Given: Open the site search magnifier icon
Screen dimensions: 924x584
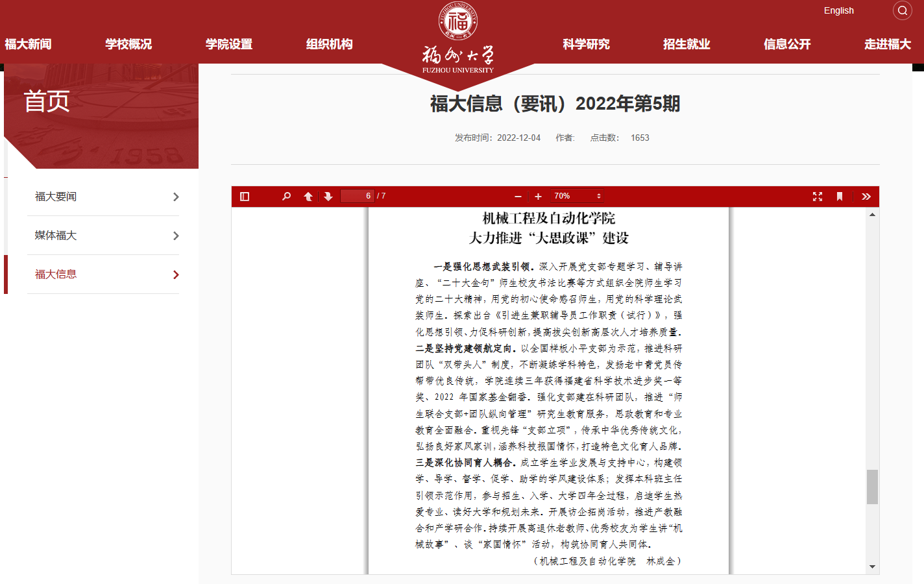Looking at the screenshot, I should pos(903,10).
